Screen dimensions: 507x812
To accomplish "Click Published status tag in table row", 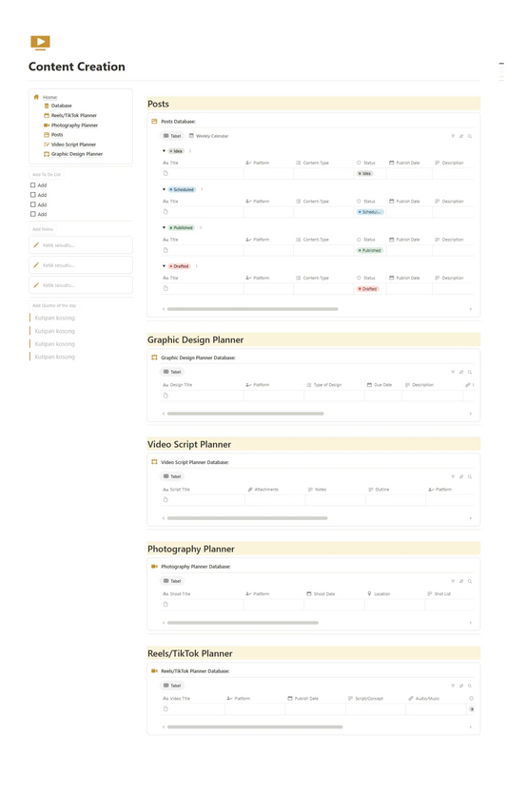I will coord(370,250).
